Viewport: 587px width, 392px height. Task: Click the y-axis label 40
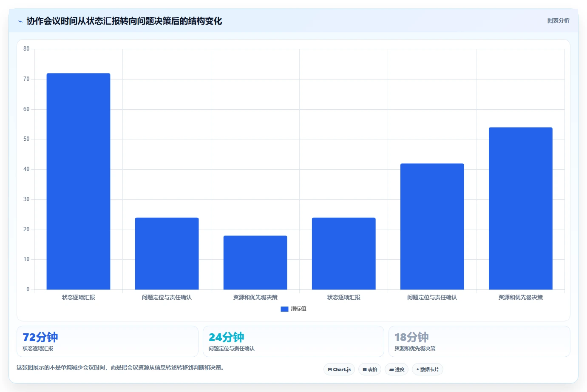(26, 169)
